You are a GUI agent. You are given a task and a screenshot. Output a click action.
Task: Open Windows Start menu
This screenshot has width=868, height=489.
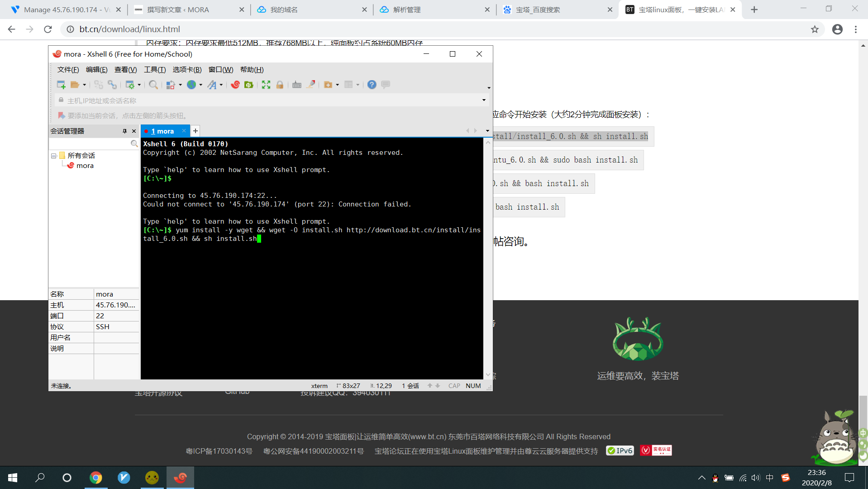click(13, 477)
